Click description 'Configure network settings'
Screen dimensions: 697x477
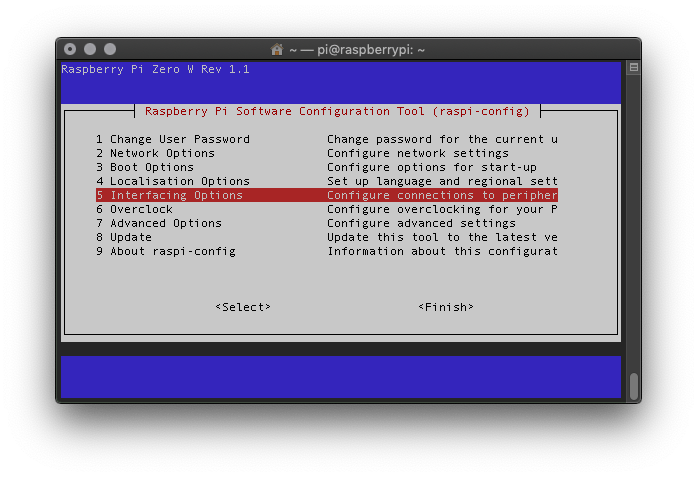418,153
